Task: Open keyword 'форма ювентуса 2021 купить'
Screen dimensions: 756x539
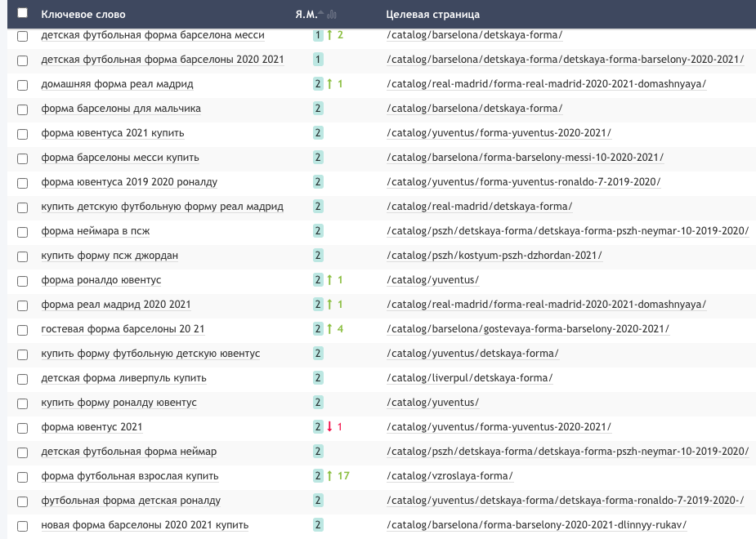Action: pos(113,133)
